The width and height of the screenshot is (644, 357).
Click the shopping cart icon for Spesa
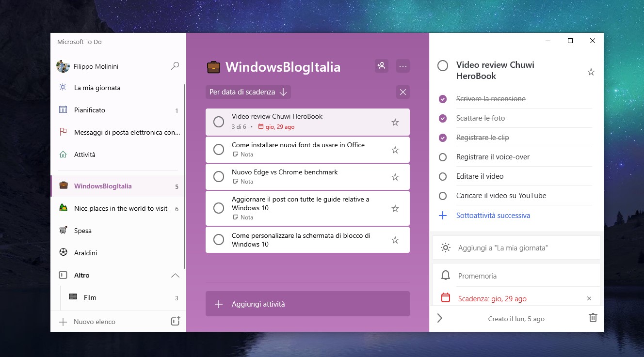pos(63,231)
